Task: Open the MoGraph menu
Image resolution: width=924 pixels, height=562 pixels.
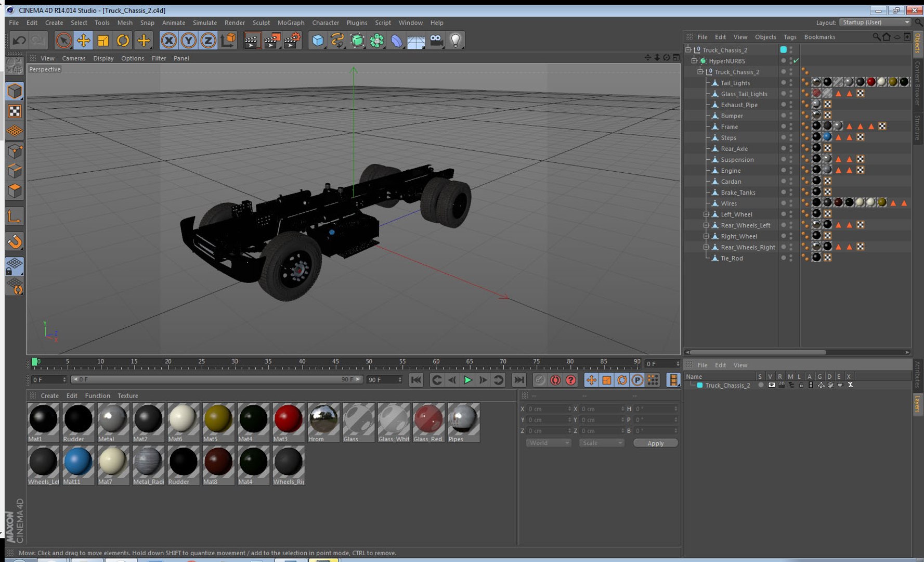Action: [291, 23]
